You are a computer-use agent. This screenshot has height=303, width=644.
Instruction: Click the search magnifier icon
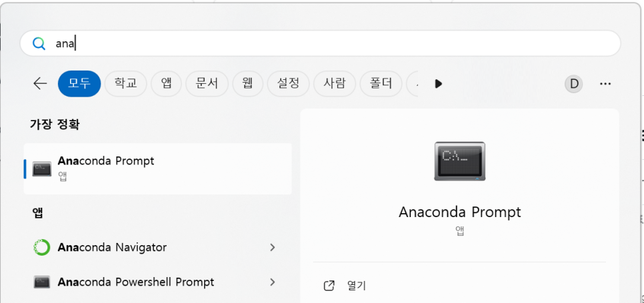[39, 43]
